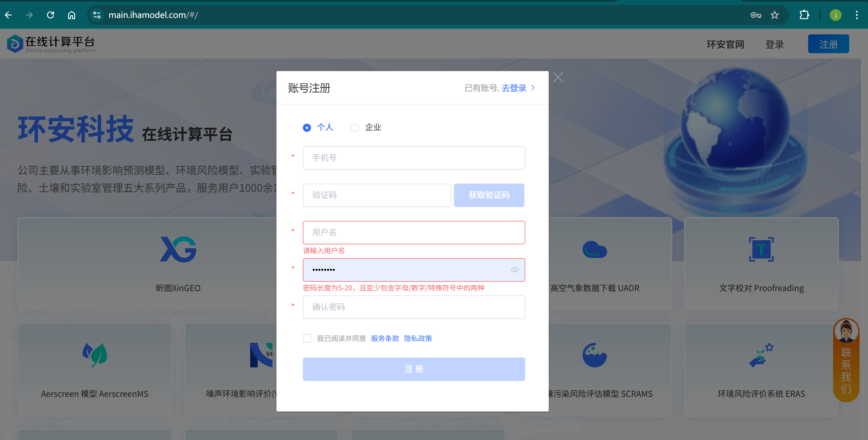Click the browser reload icon
This screenshot has width=868, height=440.
50,15
